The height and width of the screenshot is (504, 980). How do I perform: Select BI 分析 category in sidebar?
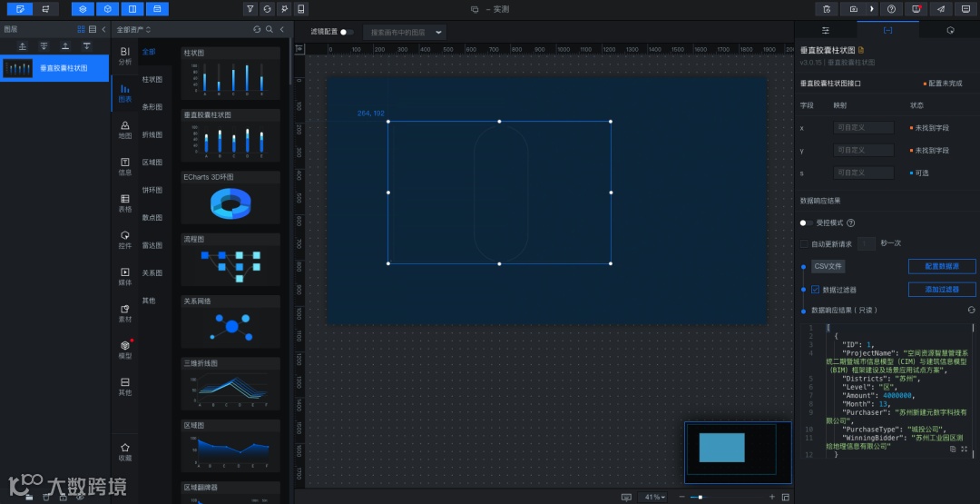pyautogui.click(x=125, y=56)
